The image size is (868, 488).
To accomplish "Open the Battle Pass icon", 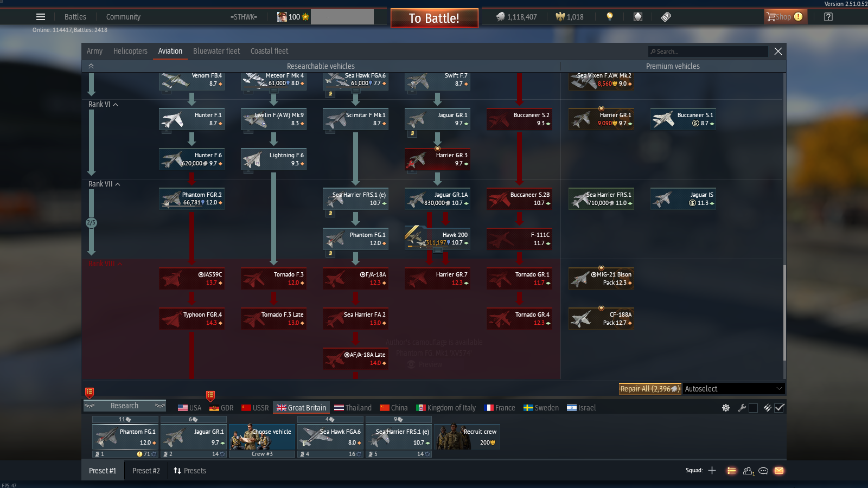I will [666, 17].
